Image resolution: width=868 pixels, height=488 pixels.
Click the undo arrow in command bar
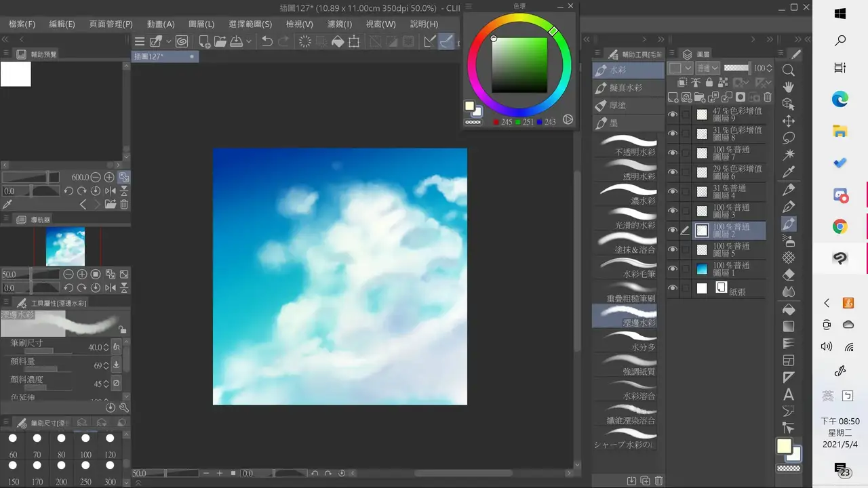(x=267, y=41)
